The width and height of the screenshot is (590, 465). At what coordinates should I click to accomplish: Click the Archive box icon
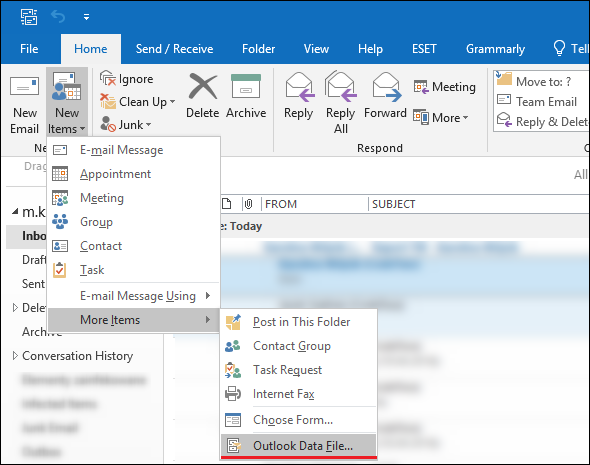246,87
